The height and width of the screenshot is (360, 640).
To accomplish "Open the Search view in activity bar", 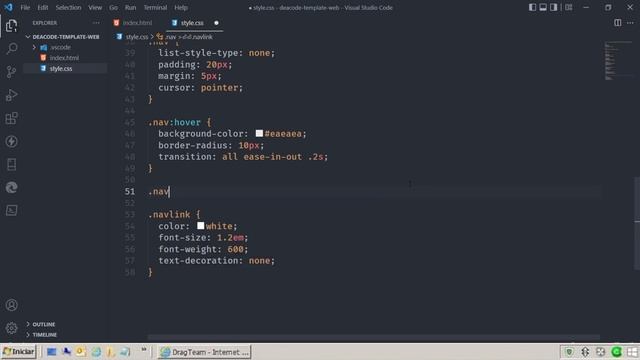I will [x=11, y=49].
